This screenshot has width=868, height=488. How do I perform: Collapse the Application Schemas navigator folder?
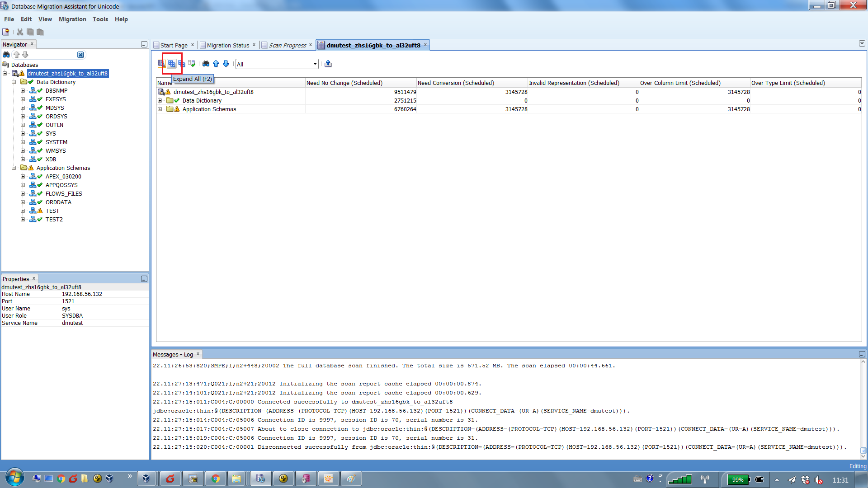[x=14, y=168]
